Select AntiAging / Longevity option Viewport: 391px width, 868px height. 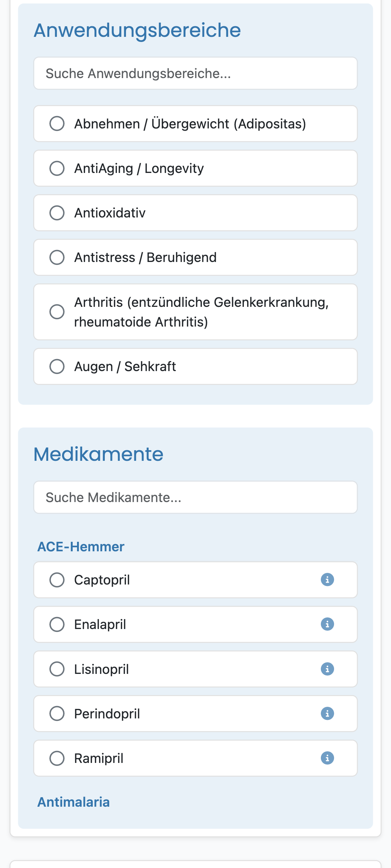tap(57, 168)
